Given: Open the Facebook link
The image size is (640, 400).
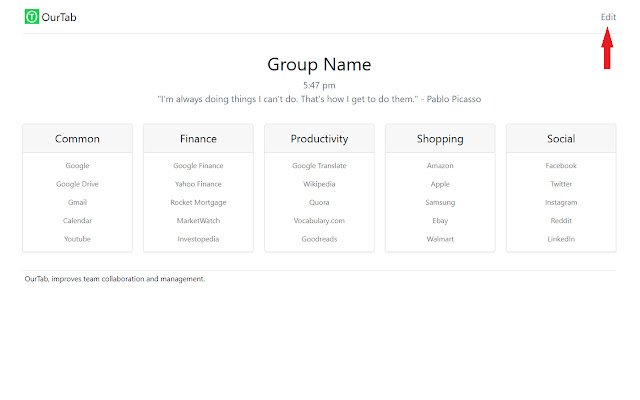Looking at the screenshot, I should pyautogui.click(x=561, y=166).
